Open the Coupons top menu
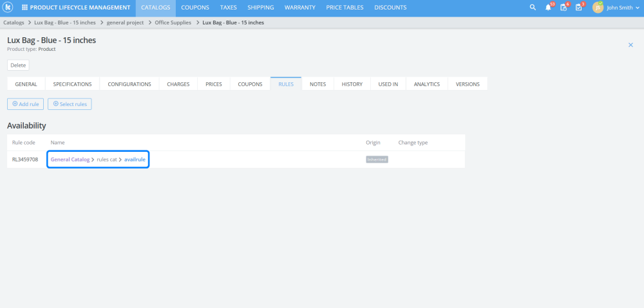This screenshot has height=308, width=644. pos(195,7)
